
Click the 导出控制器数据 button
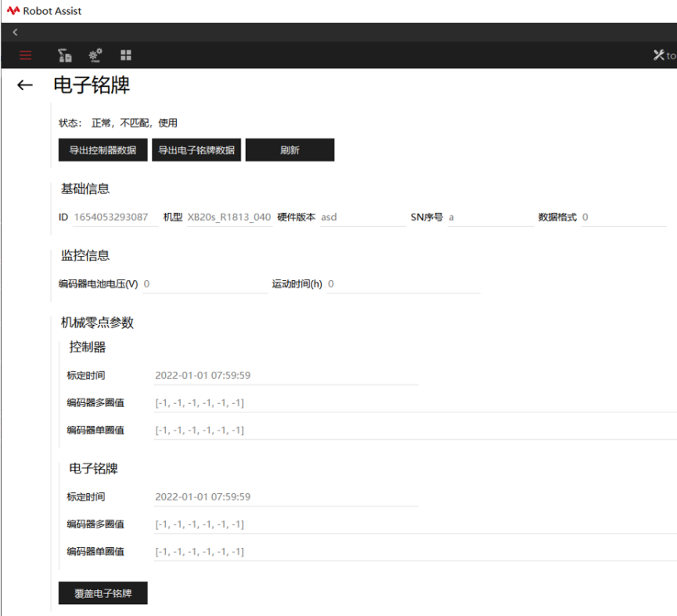(103, 149)
